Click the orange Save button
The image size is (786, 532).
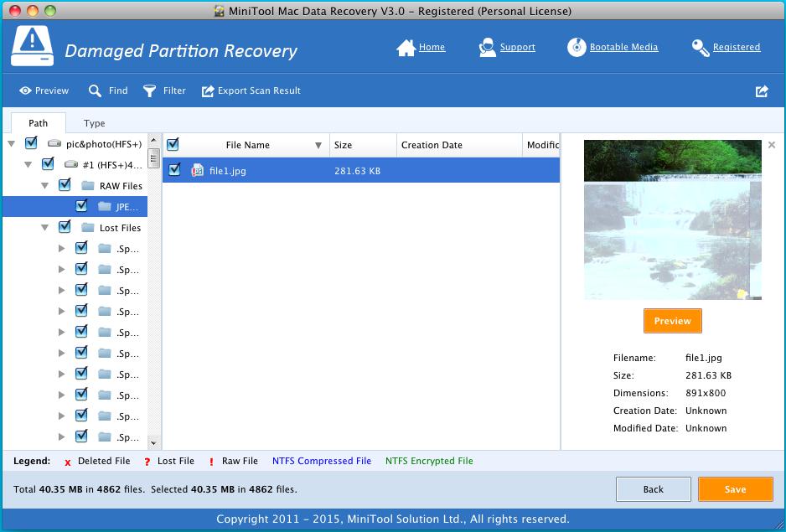[736, 489]
